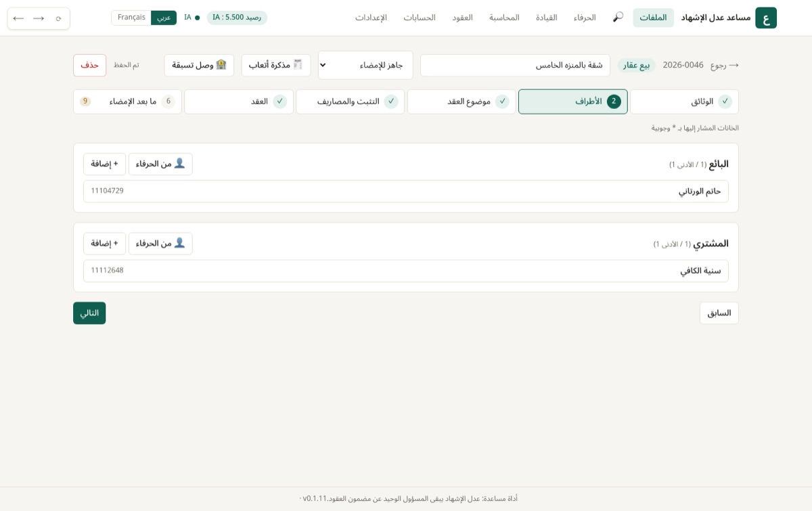Click the مساعد عدل الإشهاد title
This screenshot has height=511, width=812.
(716, 18)
